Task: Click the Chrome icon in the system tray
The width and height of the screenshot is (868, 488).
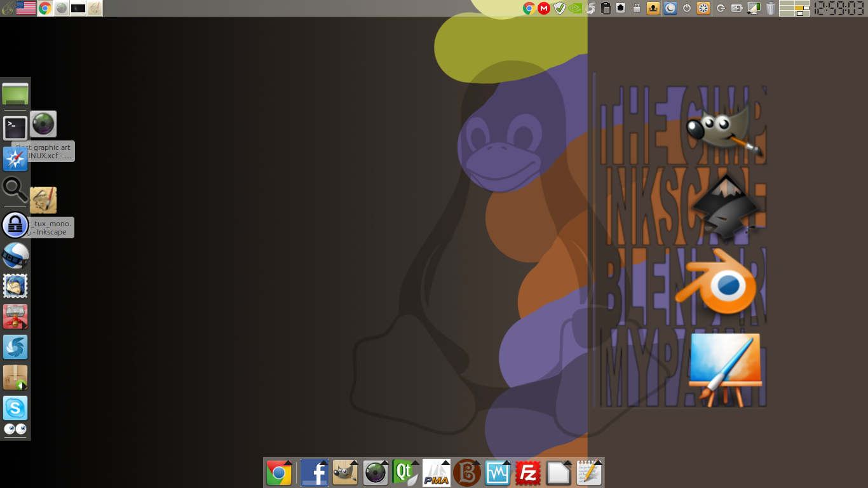Action: (x=528, y=8)
